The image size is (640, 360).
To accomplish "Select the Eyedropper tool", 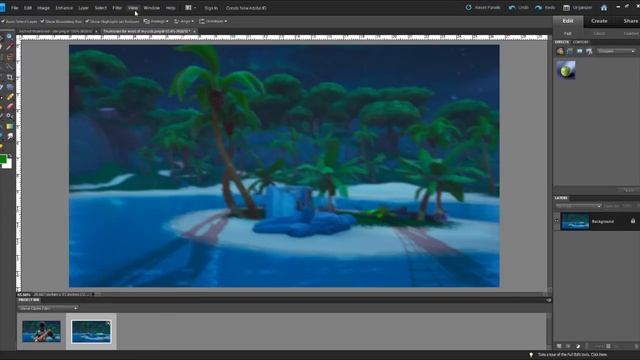I will point(9,47).
